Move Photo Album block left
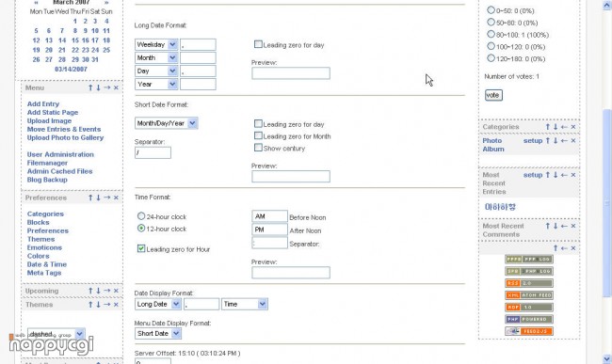The image size is (612, 364). [x=564, y=141]
